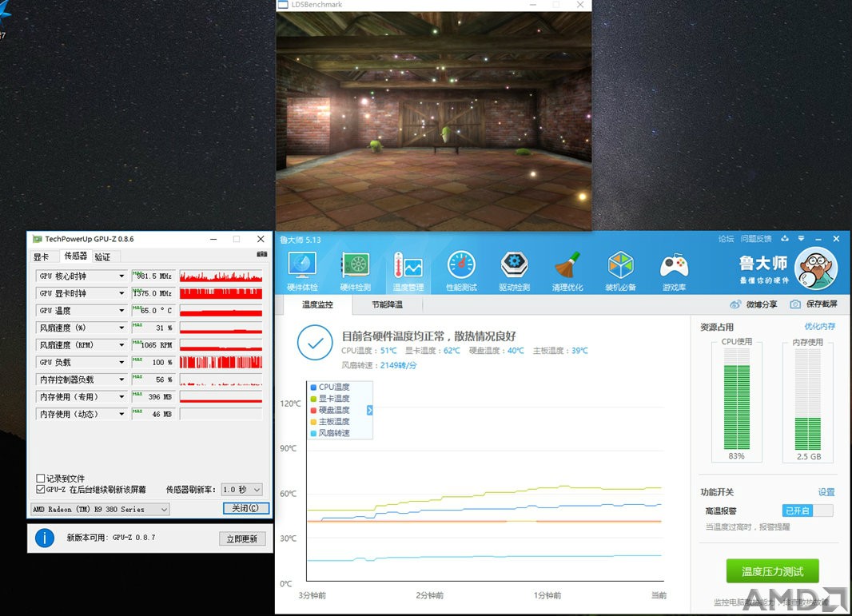Open the 内存使用 (动态) sensor dropdown
Viewport: 852px width, 616px height.
tap(121, 414)
